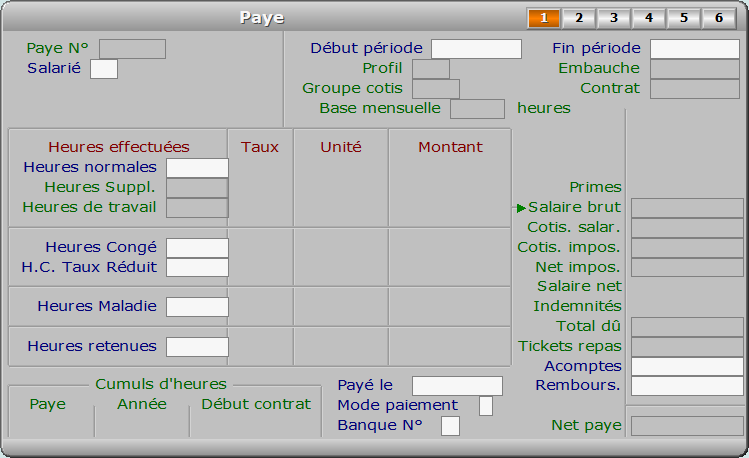Click the Banque N° field

pos(450,426)
